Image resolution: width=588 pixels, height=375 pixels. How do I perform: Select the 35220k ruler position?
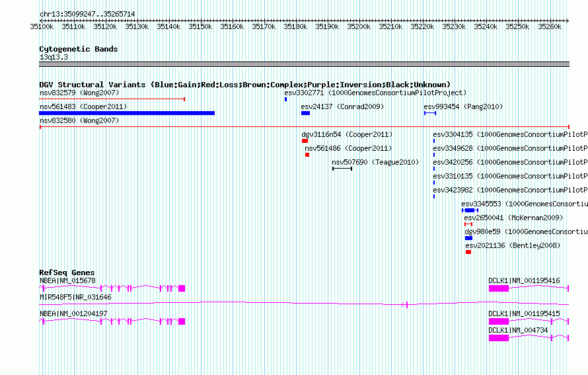[x=422, y=26]
